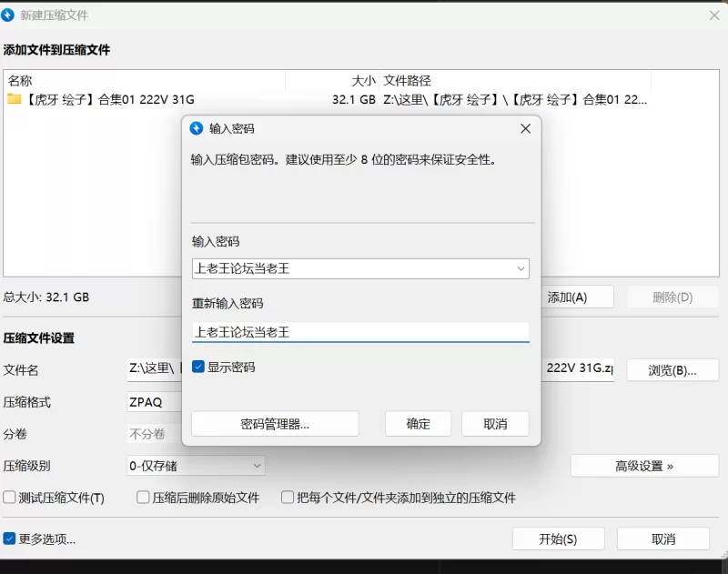Screen dimensions: 728x574
Task: Click the folder icon of 【虎牙 绘子】合集01 row
Action: coord(15,99)
